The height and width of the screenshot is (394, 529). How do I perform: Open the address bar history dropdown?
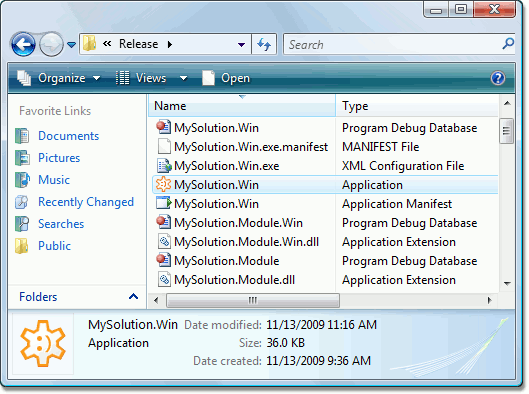pos(241,44)
